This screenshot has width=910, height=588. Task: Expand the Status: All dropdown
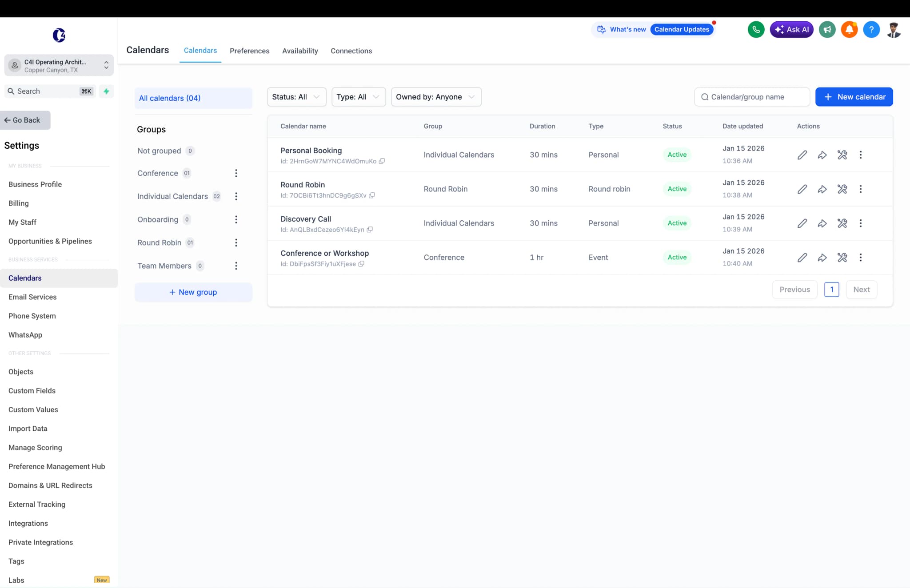(x=296, y=97)
